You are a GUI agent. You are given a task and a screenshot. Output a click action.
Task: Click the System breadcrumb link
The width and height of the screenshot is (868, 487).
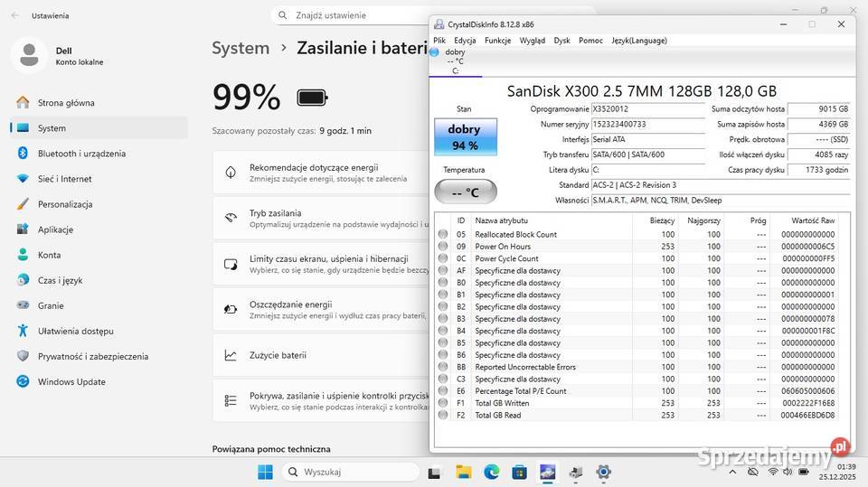(241, 48)
